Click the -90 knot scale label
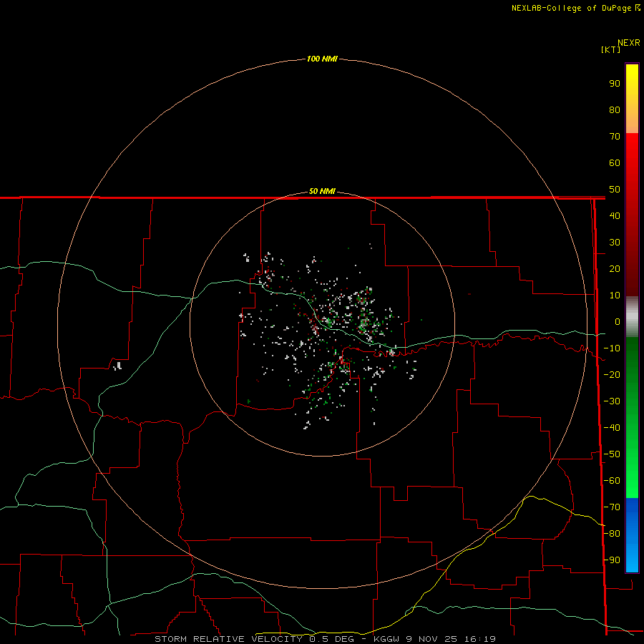This screenshot has width=644, height=644. 612,560
